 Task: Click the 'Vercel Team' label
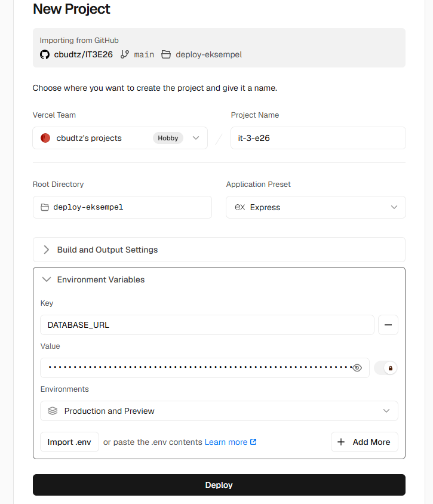click(x=54, y=115)
